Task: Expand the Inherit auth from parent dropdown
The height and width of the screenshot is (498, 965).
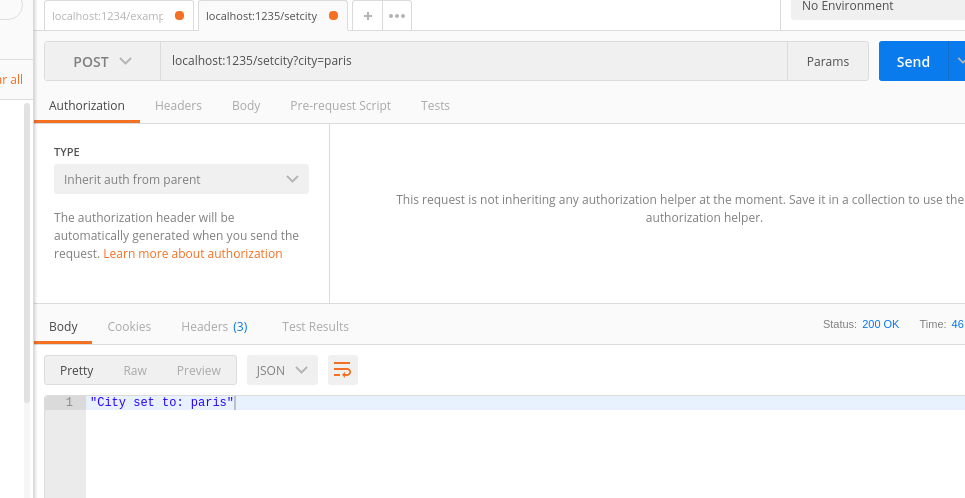Action: point(182,179)
